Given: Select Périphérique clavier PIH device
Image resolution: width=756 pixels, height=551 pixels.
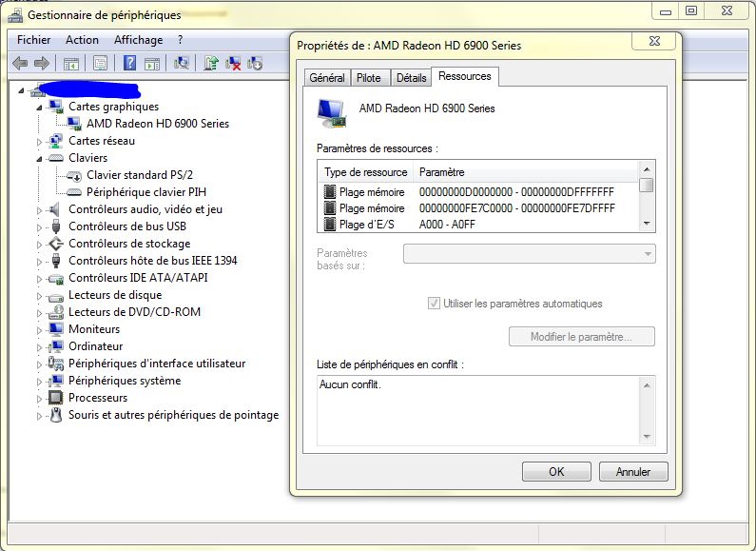Looking at the screenshot, I should tap(146, 192).
